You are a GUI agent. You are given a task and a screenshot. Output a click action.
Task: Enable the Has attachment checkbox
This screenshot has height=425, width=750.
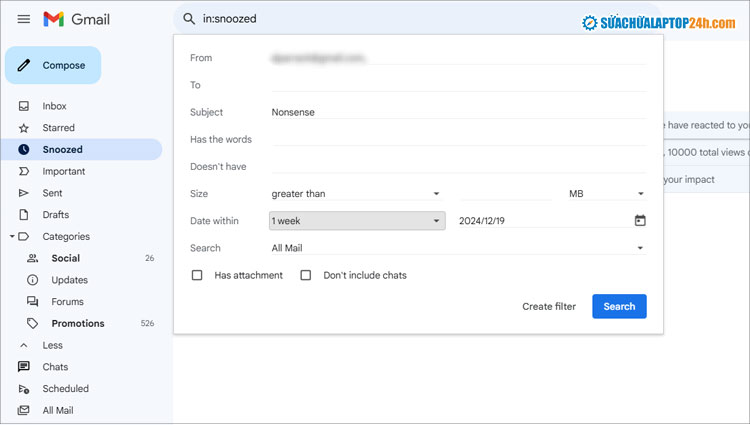click(x=197, y=275)
